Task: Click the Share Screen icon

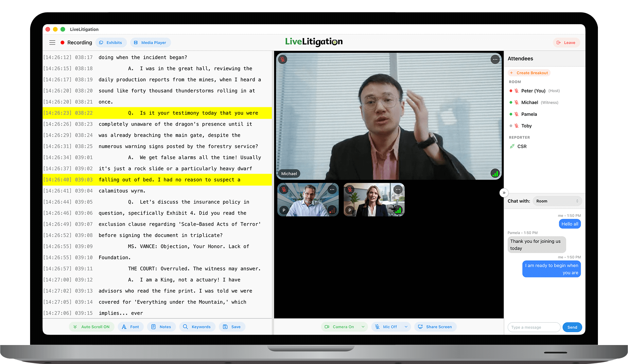Action: pos(420,327)
